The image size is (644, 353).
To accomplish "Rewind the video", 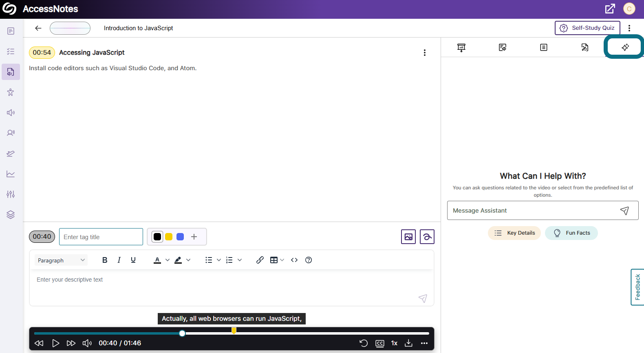I will click(39, 343).
